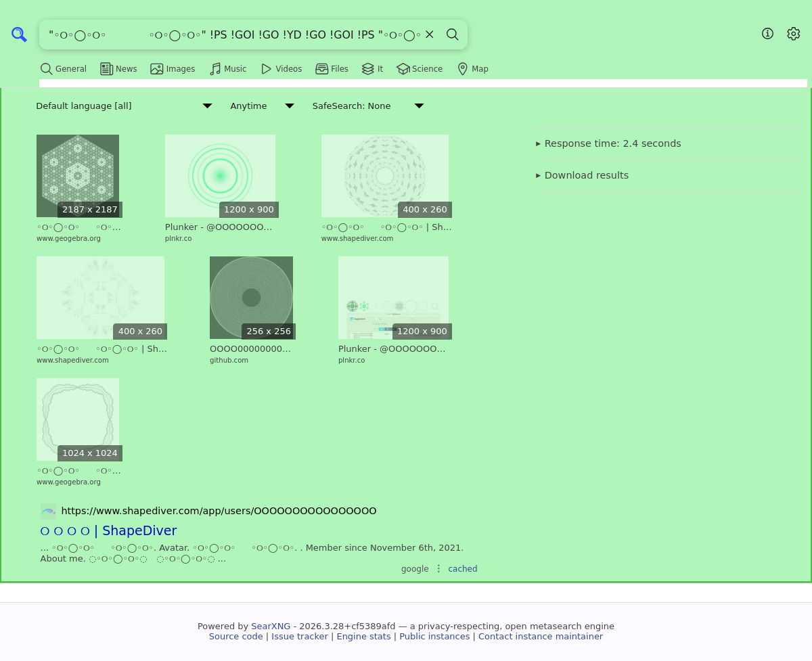Open the Files category tab
This screenshot has height=661, width=812.
pyautogui.click(x=332, y=69)
